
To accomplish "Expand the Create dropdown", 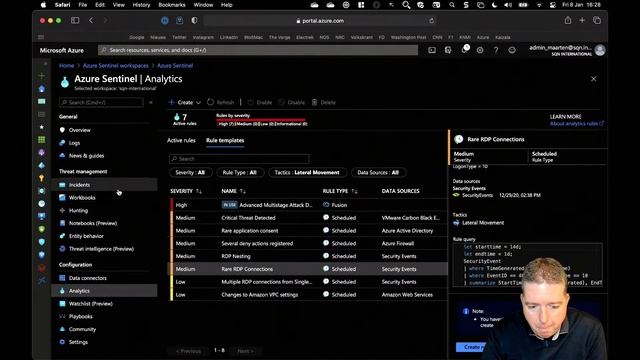I will coord(185,102).
